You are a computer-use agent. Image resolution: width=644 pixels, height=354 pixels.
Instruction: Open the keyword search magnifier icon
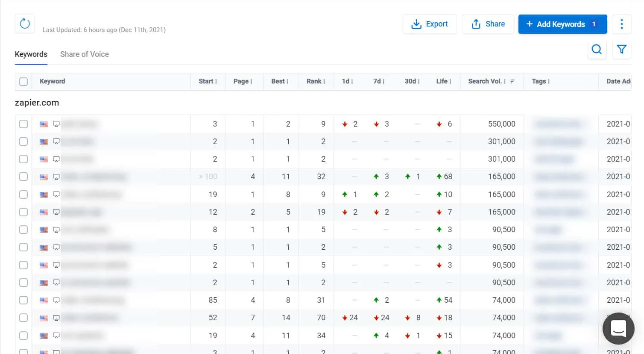(x=597, y=50)
